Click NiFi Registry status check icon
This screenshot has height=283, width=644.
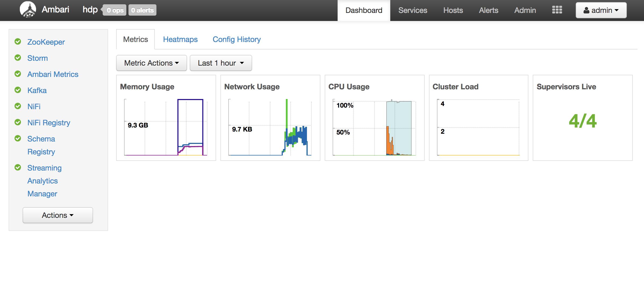pyautogui.click(x=18, y=122)
